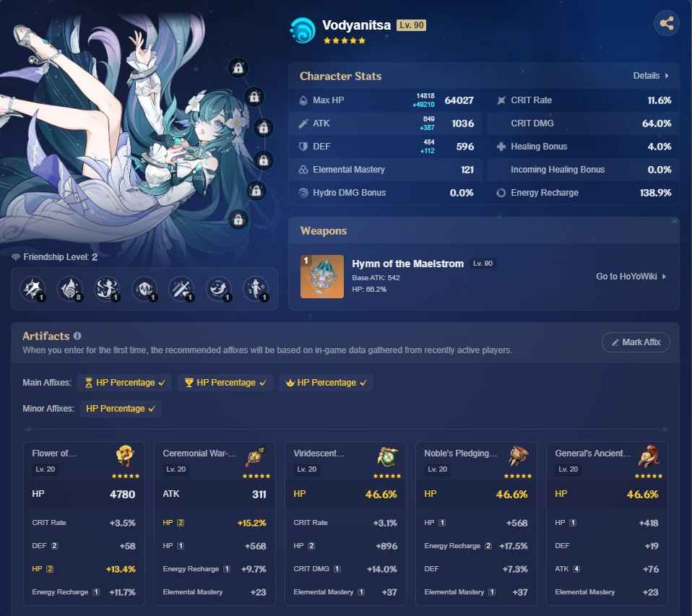
Task: Select the fourth talent icon in the row
Action: point(144,289)
